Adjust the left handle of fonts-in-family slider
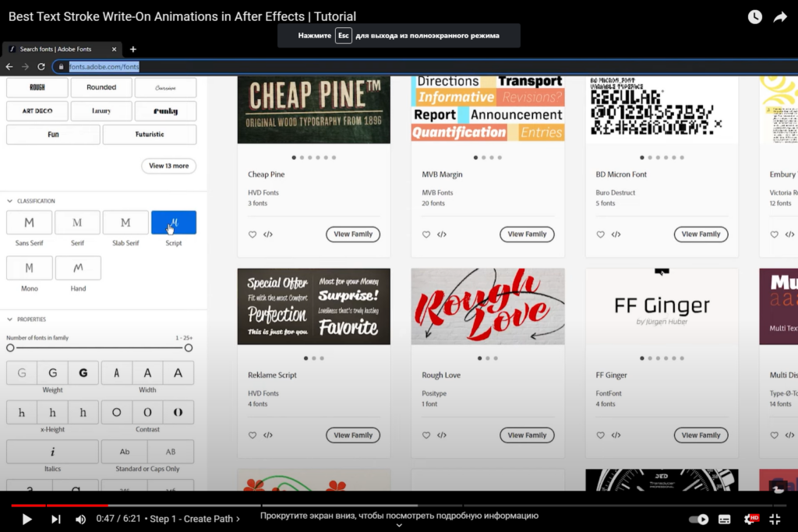798x532 pixels. coord(10,348)
